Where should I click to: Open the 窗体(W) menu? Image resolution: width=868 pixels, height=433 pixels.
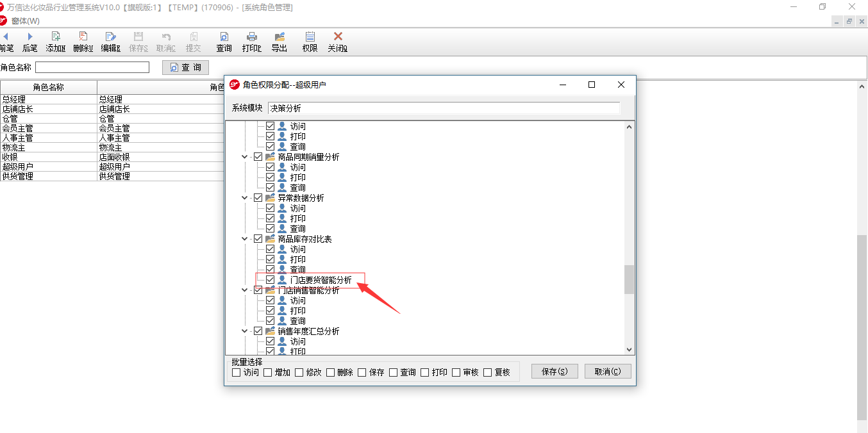(x=25, y=21)
